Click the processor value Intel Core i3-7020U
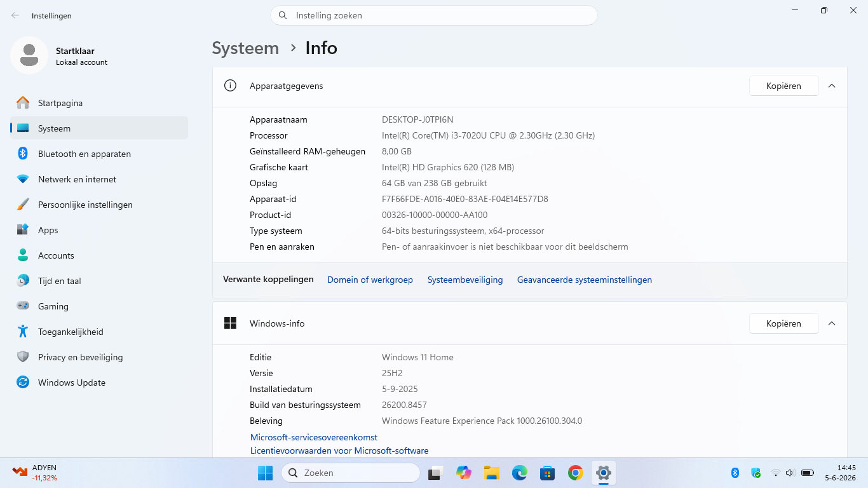868x488 pixels. pos(488,135)
